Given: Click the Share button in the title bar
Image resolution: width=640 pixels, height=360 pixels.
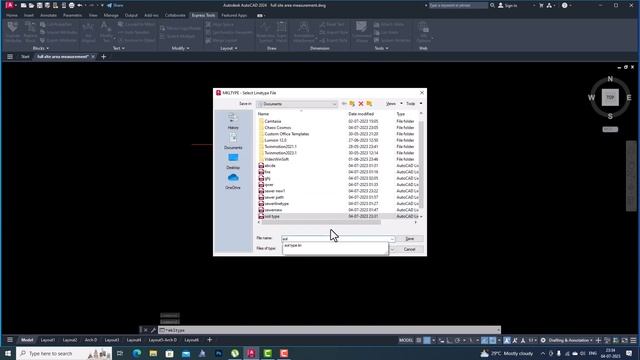Looking at the screenshot, I should [x=115, y=5].
